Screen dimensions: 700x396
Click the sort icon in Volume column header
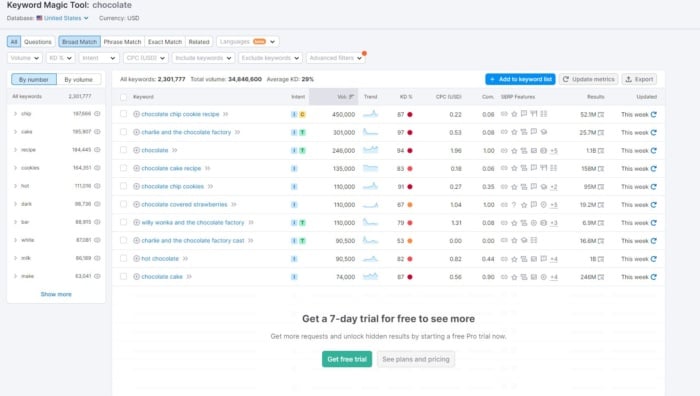351,97
